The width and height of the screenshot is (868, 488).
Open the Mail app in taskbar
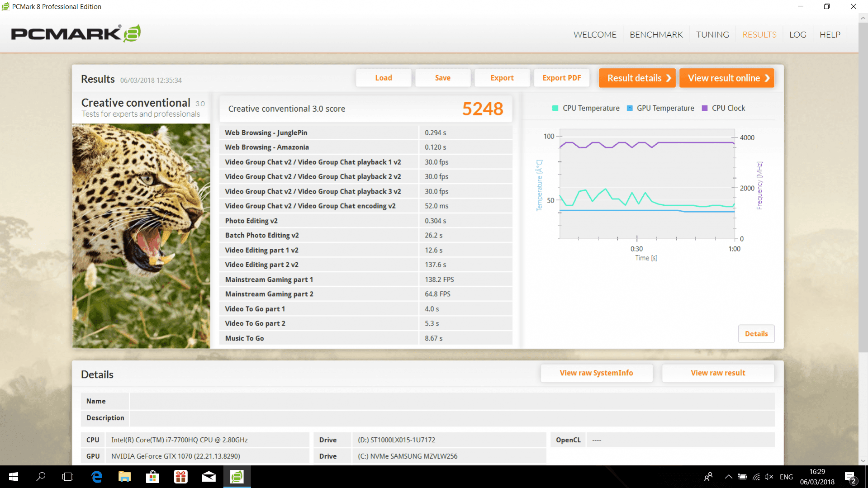tap(209, 477)
